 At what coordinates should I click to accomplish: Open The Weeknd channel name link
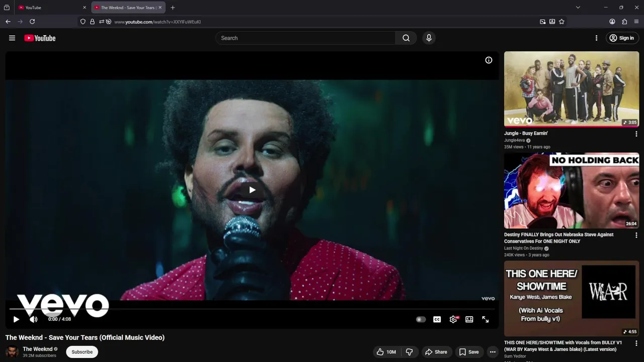pos(37,349)
